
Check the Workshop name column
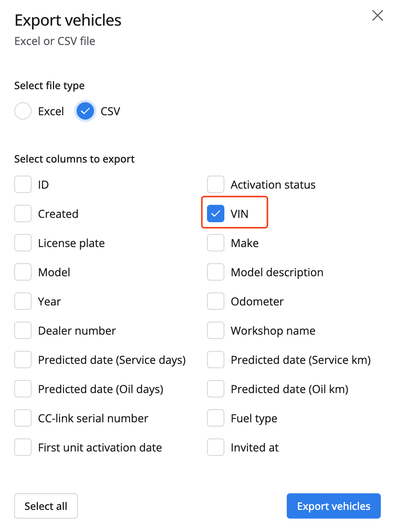[x=216, y=331]
